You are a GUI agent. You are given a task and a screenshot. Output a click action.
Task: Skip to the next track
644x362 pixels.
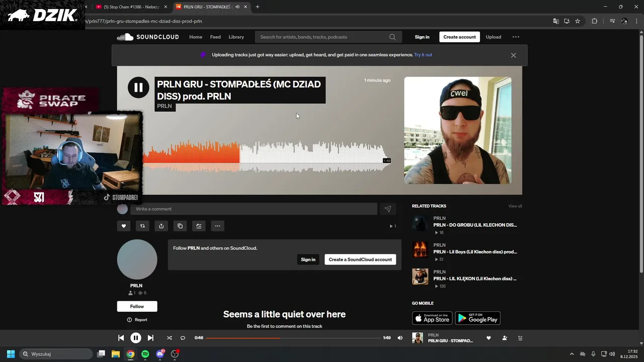click(150, 338)
